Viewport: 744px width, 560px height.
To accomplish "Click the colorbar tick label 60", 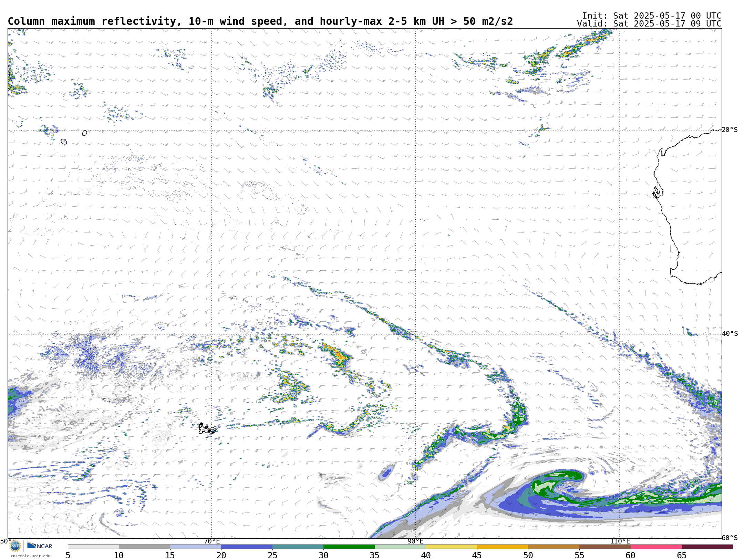I will click(x=631, y=555).
